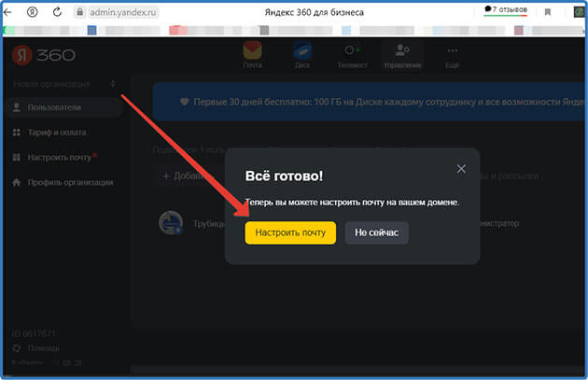Click the red bookmark favicon in bookmarks bar
588x380 pixels.
177,30
